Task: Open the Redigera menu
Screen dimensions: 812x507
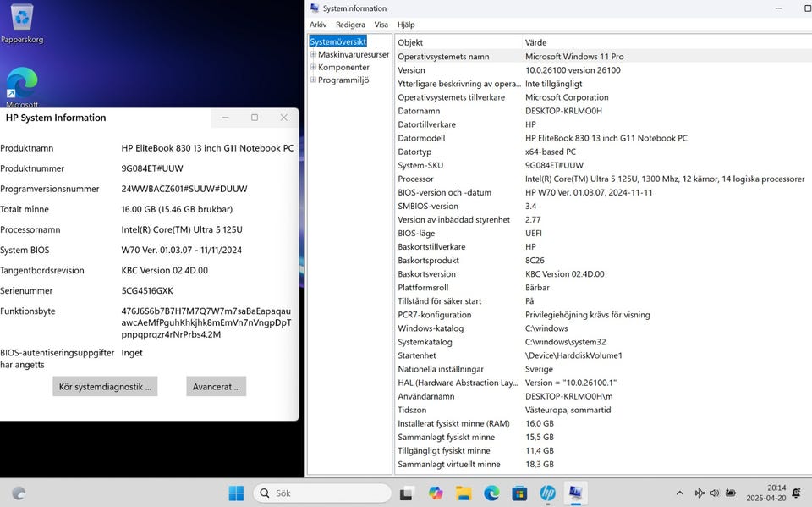Action: tap(350, 25)
